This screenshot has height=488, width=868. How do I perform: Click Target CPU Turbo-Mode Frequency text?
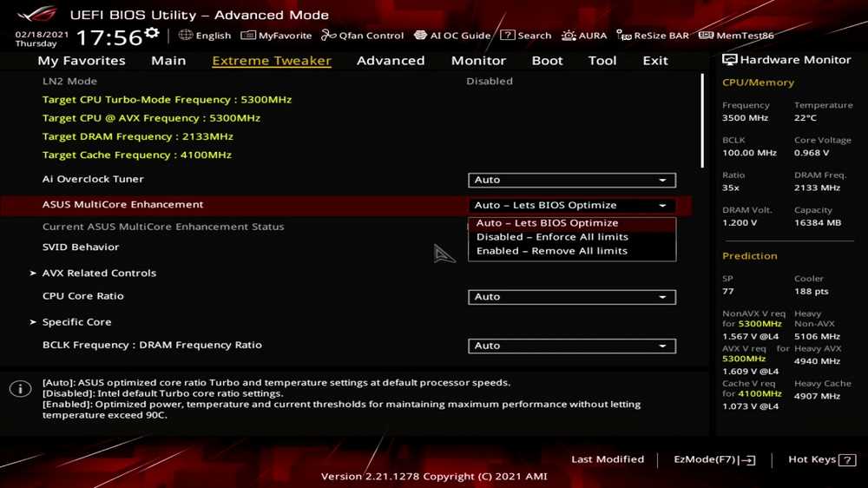pos(168,100)
